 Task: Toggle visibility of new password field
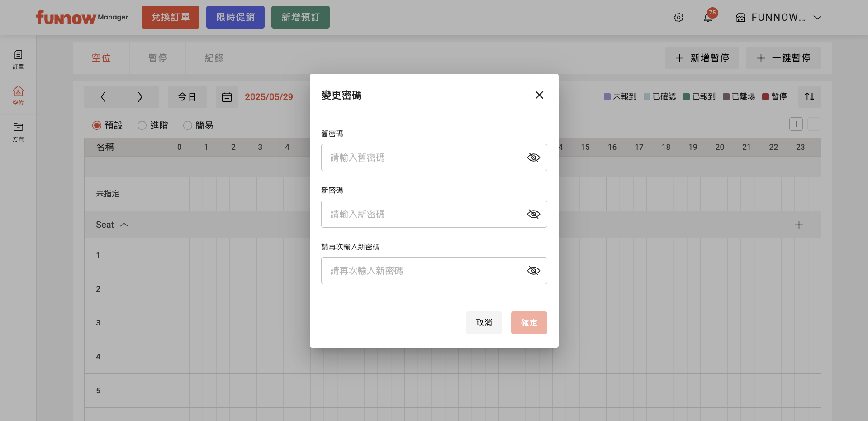coord(533,214)
